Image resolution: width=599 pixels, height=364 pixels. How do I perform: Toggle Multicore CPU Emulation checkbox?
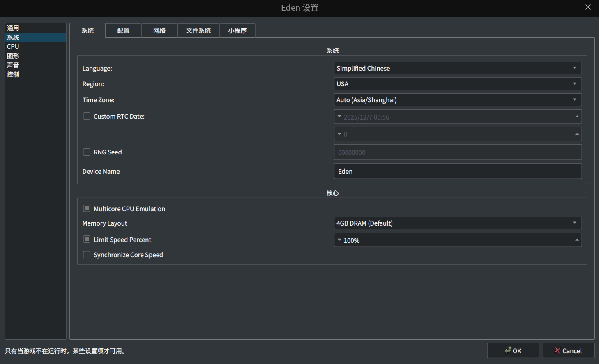click(87, 209)
